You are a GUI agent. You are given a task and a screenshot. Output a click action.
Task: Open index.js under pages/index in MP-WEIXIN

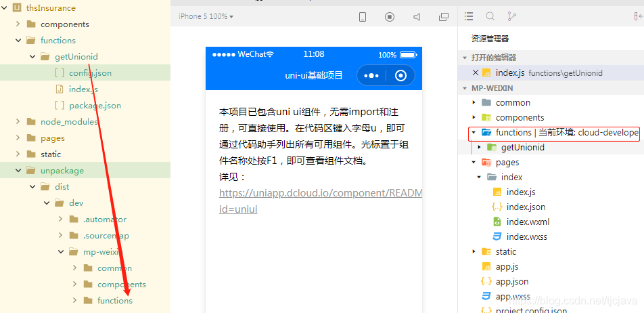click(521, 192)
